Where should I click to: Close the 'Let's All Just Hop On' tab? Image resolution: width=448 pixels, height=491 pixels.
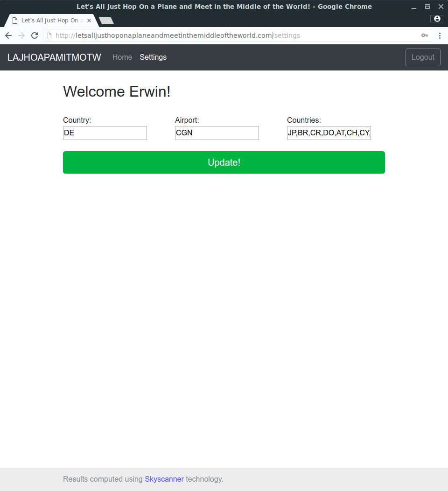(89, 21)
